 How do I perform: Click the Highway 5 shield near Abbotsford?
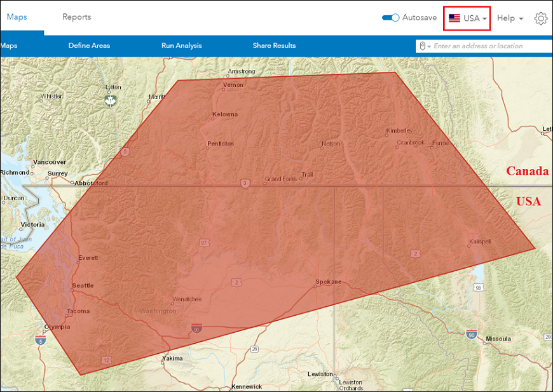[125, 152]
